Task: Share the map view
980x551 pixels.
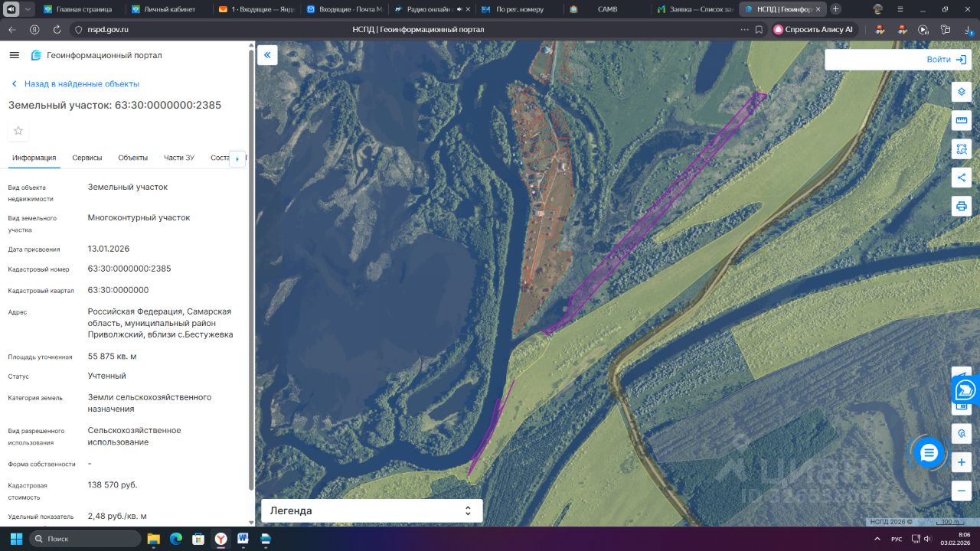Action: 962,178
